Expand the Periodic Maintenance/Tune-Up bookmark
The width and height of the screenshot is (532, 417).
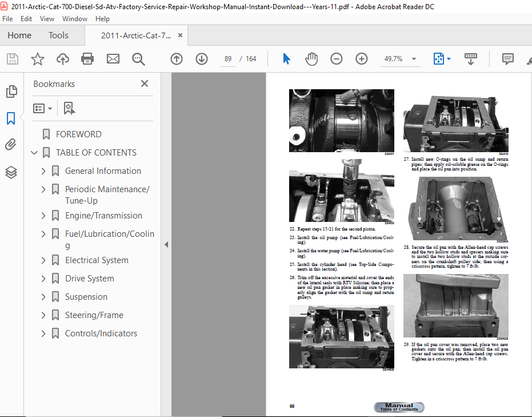pyautogui.click(x=43, y=189)
